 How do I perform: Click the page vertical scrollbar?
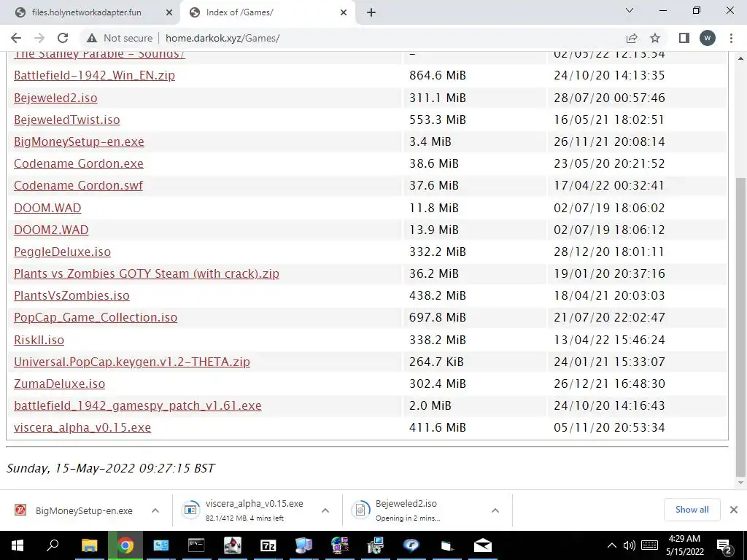tap(740, 326)
